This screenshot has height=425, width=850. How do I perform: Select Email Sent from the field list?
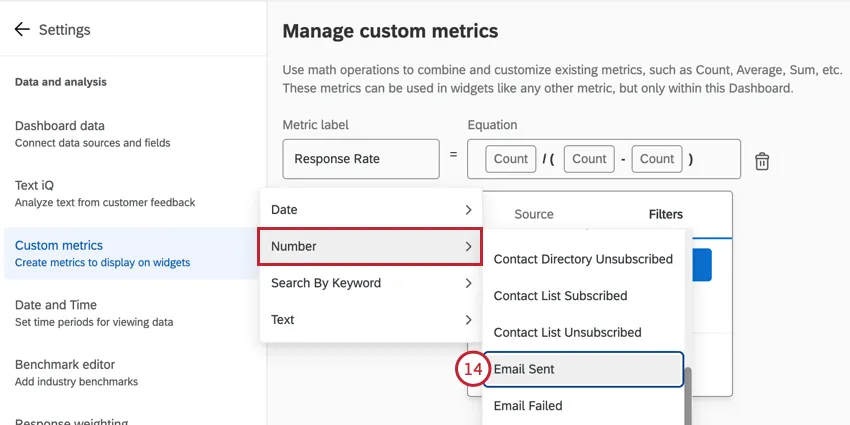pos(583,369)
